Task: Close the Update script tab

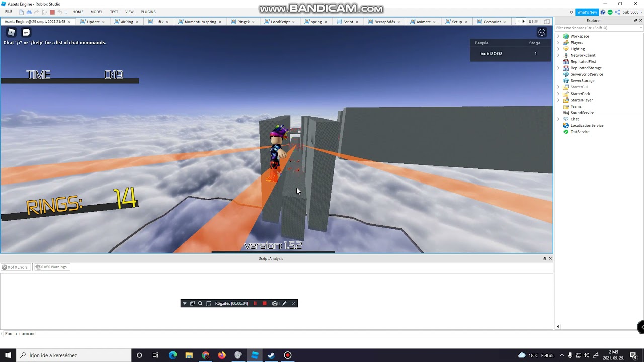Action: (103, 22)
